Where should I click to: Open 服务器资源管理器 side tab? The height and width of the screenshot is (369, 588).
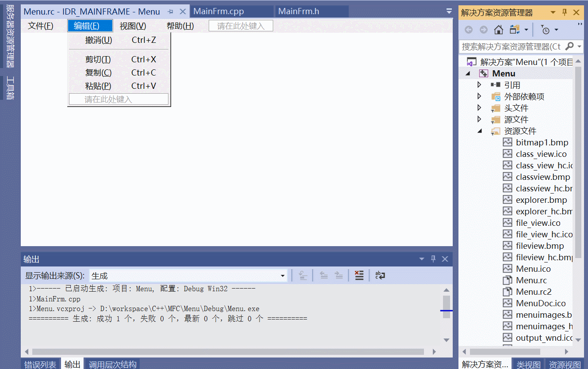pyautogui.click(x=10, y=37)
